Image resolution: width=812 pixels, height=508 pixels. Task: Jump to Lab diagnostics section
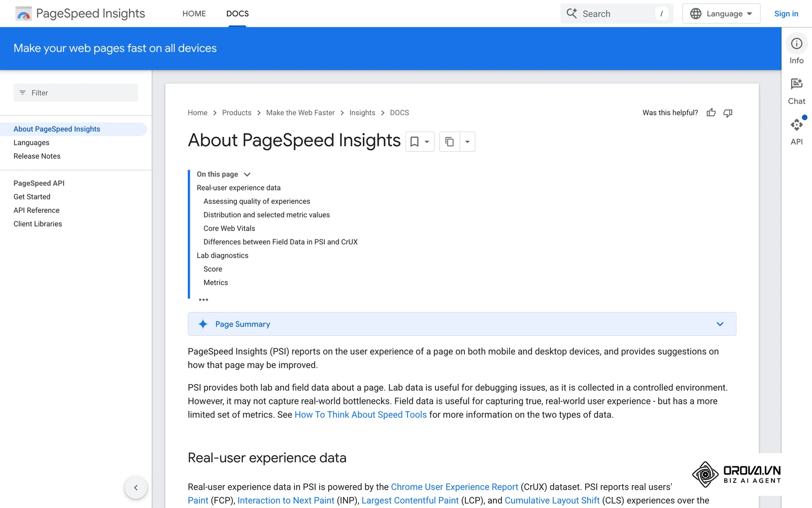pos(223,256)
